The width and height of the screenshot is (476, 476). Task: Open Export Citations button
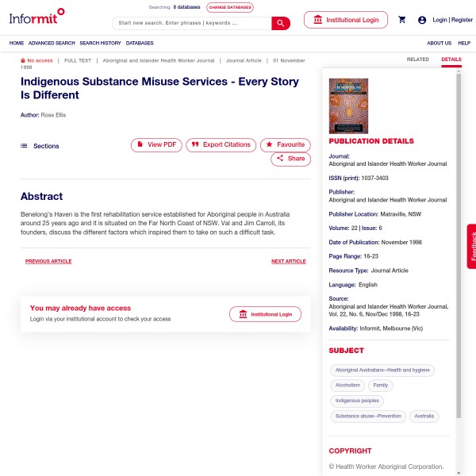[221, 145]
